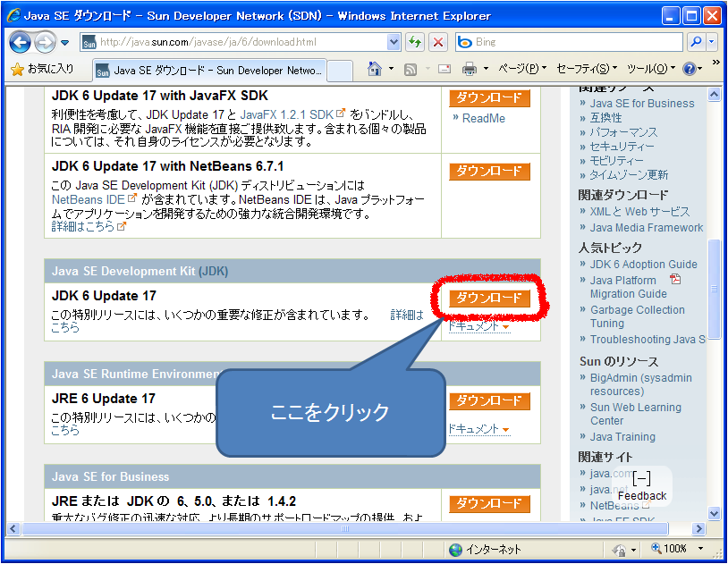Screen dimensions: 728x564
Task: Open the recent pages dropdown beside Forward
Action: (x=65, y=43)
